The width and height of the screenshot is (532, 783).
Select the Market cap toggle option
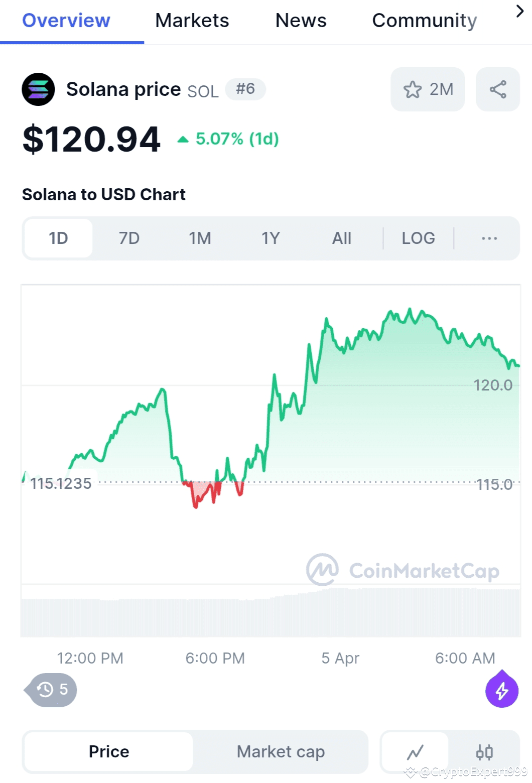tap(281, 752)
